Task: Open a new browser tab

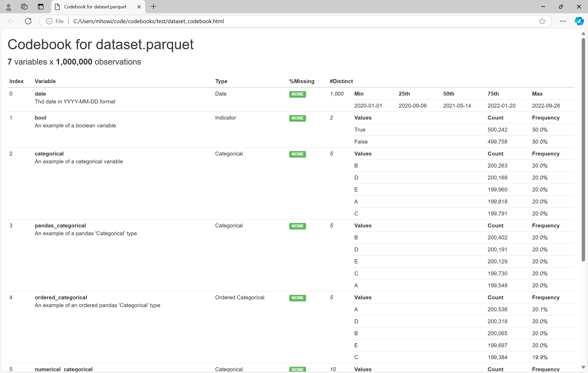Action: tap(153, 7)
